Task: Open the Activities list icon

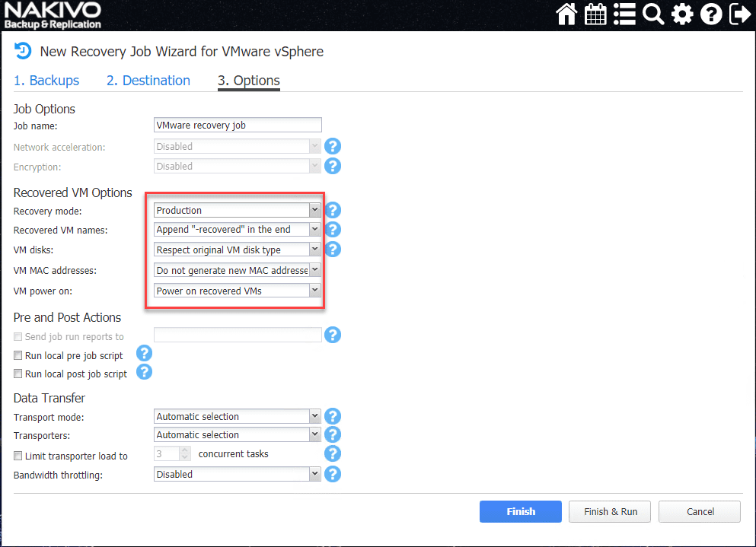Action: click(x=624, y=14)
